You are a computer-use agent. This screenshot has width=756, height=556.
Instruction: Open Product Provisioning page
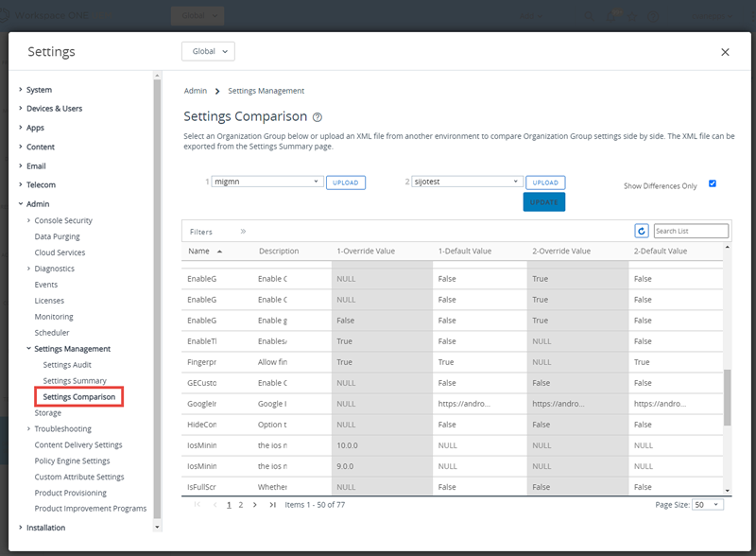point(70,493)
